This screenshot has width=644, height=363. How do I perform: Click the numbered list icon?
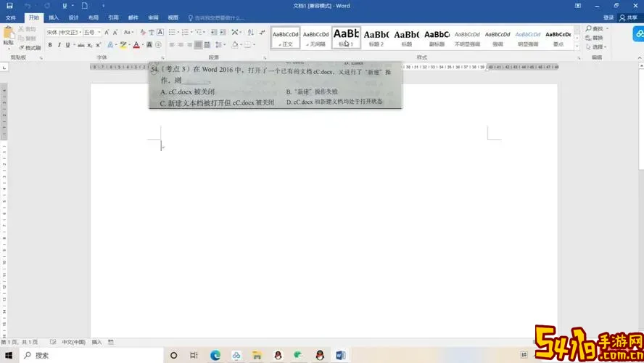[185, 32]
